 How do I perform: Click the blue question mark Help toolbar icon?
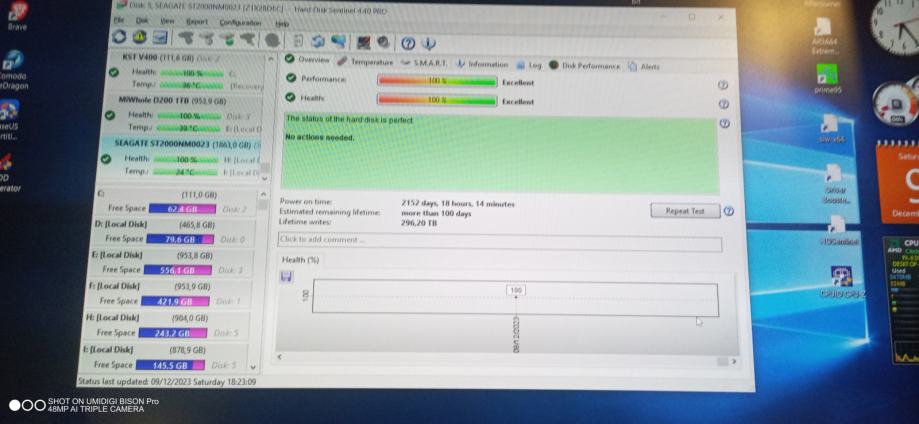[409, 43]
